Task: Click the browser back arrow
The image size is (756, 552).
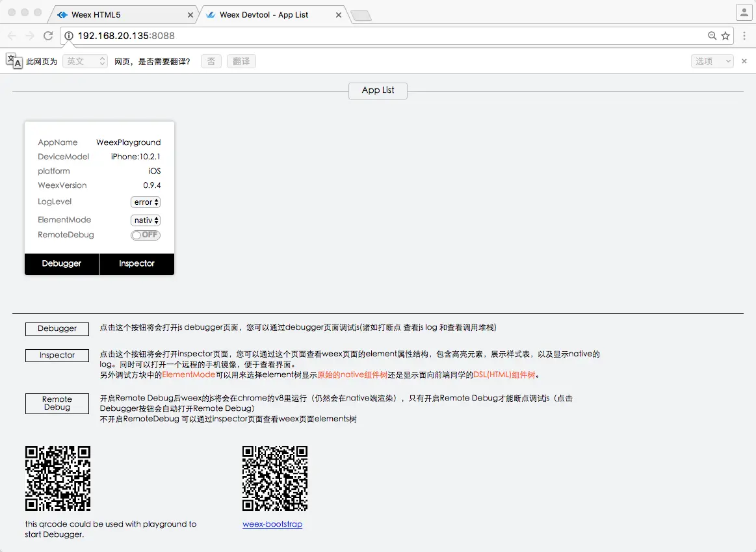Action: point(12,36)
